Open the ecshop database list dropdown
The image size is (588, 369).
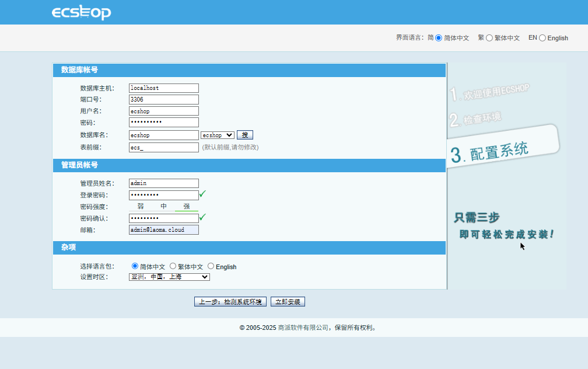(218, 135)
